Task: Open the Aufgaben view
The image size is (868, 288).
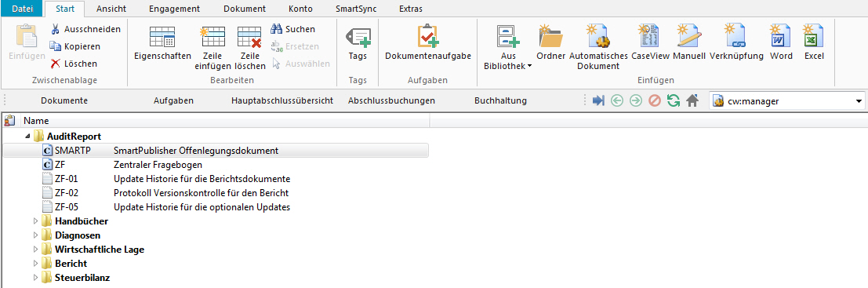Action: click(x=173, y=100)
